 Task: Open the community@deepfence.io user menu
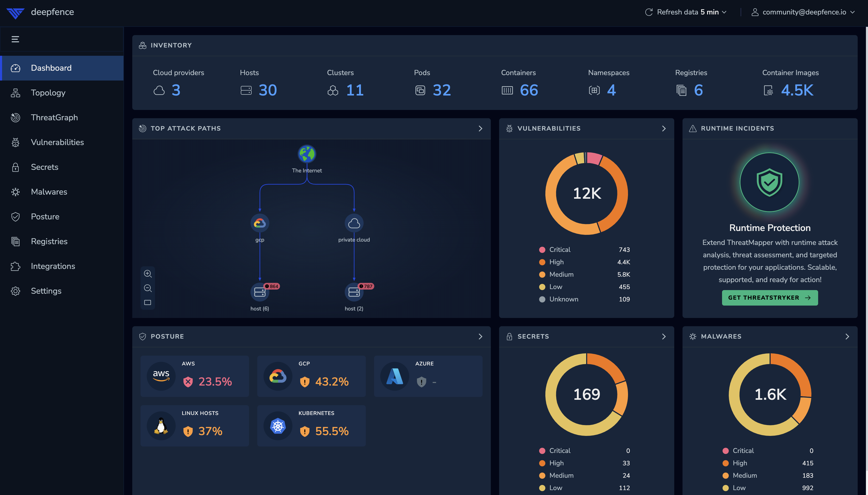pos(803,12)
